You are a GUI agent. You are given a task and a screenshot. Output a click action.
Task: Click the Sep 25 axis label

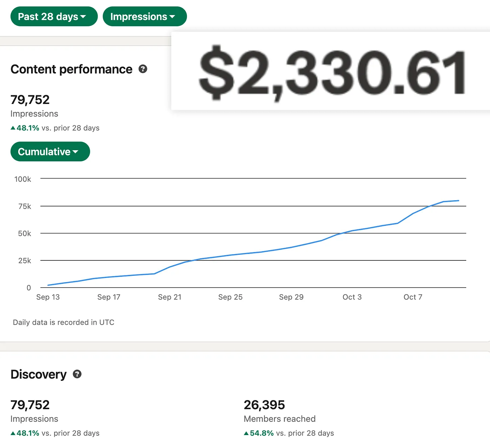click(230, 297)
